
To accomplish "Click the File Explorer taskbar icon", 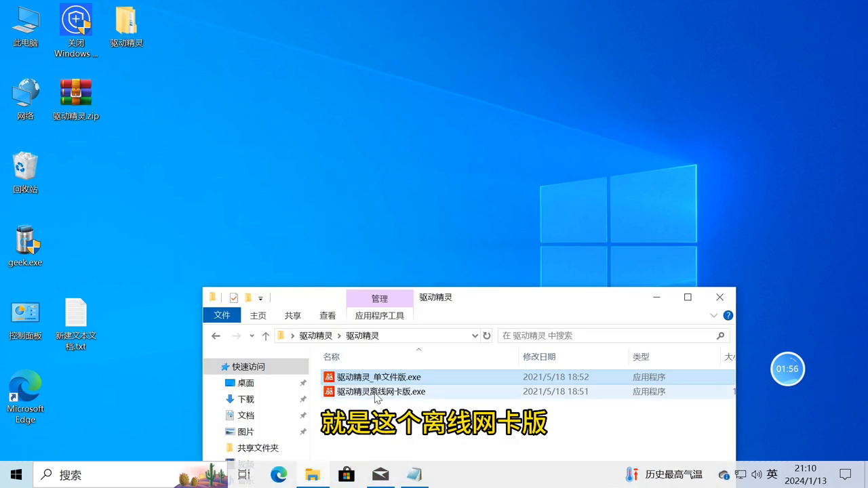I will click(x=313, y=474).
